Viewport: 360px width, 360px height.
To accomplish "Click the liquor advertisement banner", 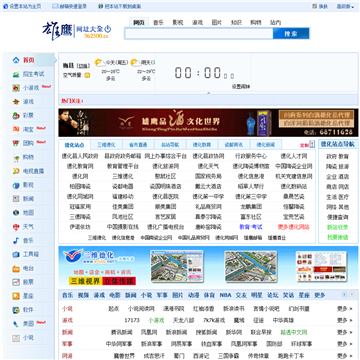I will (x=208, y=123).
